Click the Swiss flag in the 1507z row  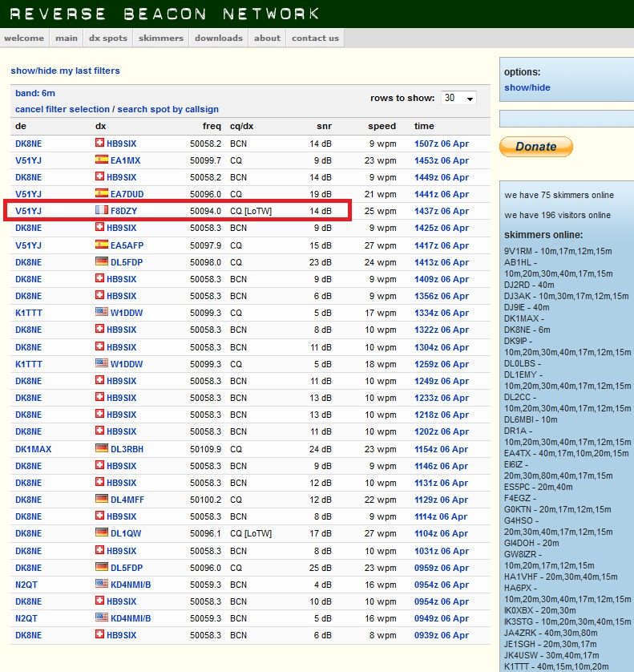[100, 143]
